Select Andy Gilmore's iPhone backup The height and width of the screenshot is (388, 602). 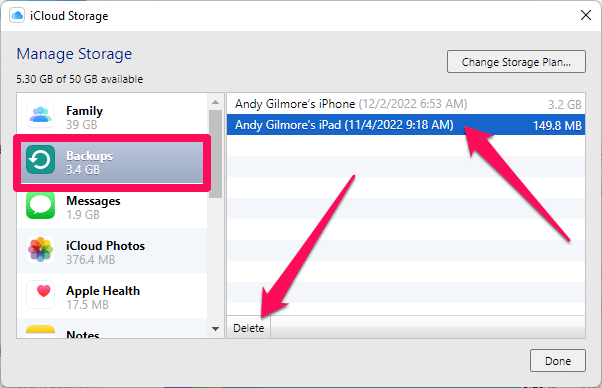(x=406, y=104)
